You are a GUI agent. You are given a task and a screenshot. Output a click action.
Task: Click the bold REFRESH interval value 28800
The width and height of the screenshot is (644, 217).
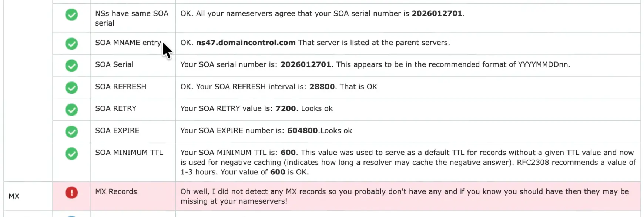tap(322, 87)
